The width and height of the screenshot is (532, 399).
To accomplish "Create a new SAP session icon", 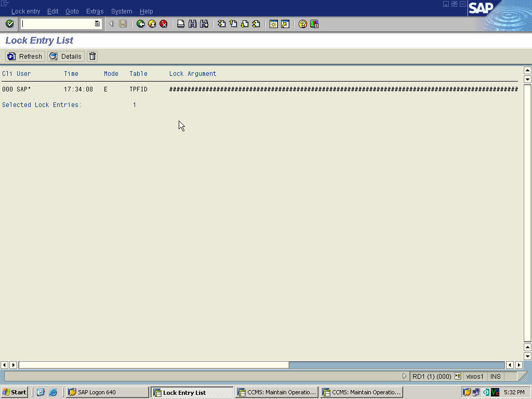I will [273, 23].
